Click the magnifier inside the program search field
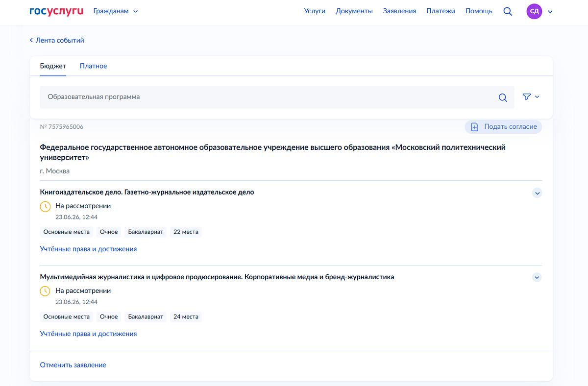The height and width of the screenshot is (386, 588). tap(503, 97)
